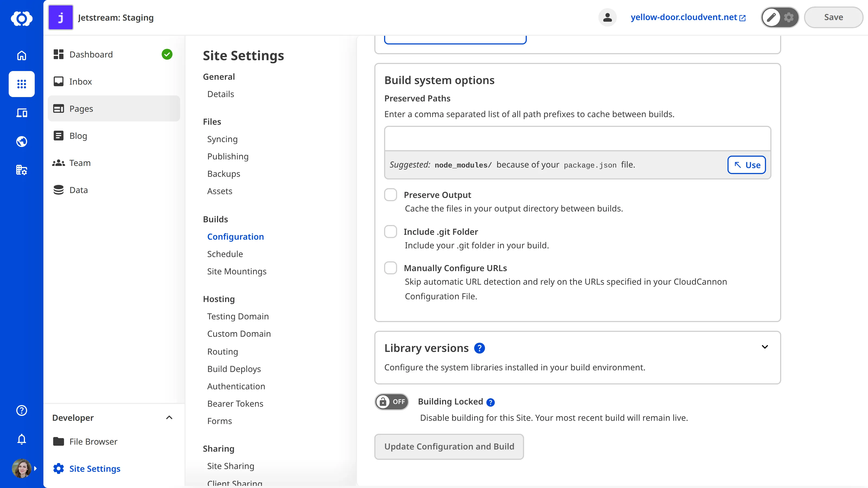This screenshot has height=488, width=868.
Task: Click the globe icon in left rail
Action: [x=22, y=142]
